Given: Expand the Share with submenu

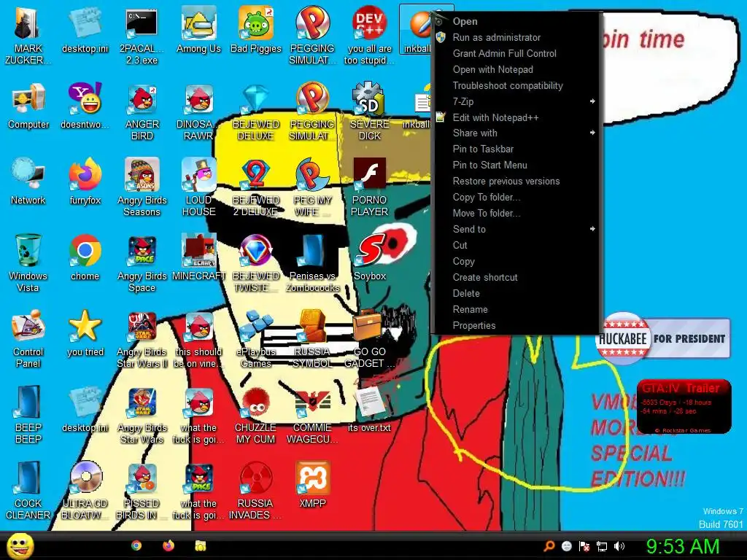Looking at the screenshot, I should (x=516, y=133).
